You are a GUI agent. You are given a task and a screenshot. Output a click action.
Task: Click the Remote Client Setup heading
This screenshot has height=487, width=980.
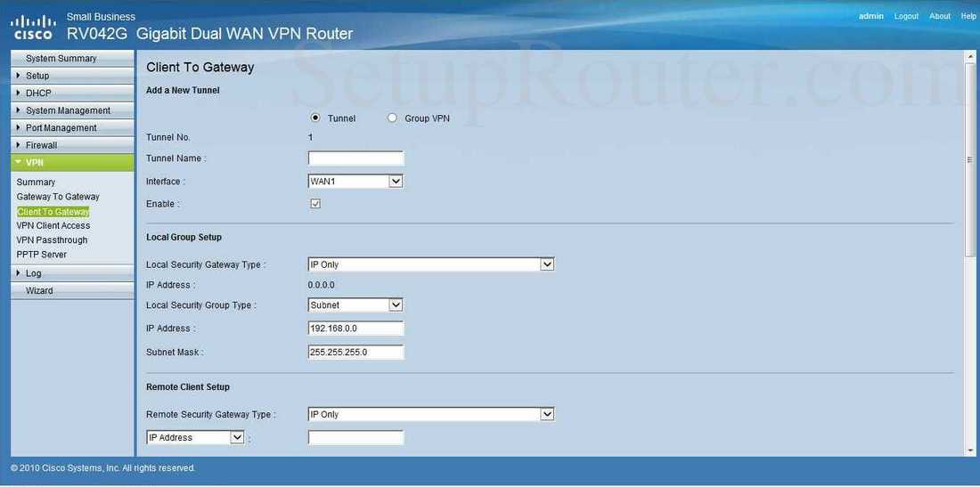point(187,387)
